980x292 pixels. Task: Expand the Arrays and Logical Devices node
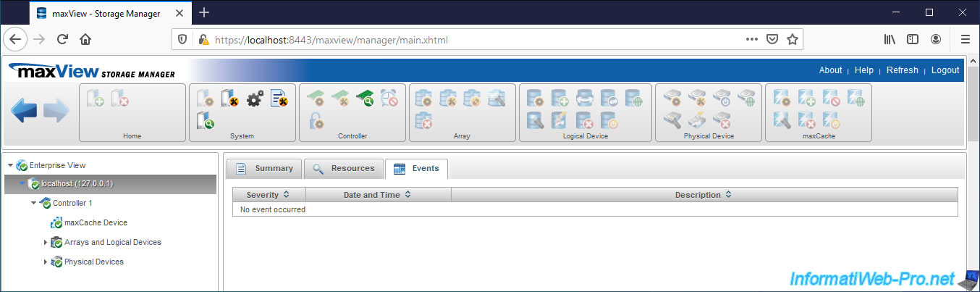(x=46, y=242)
